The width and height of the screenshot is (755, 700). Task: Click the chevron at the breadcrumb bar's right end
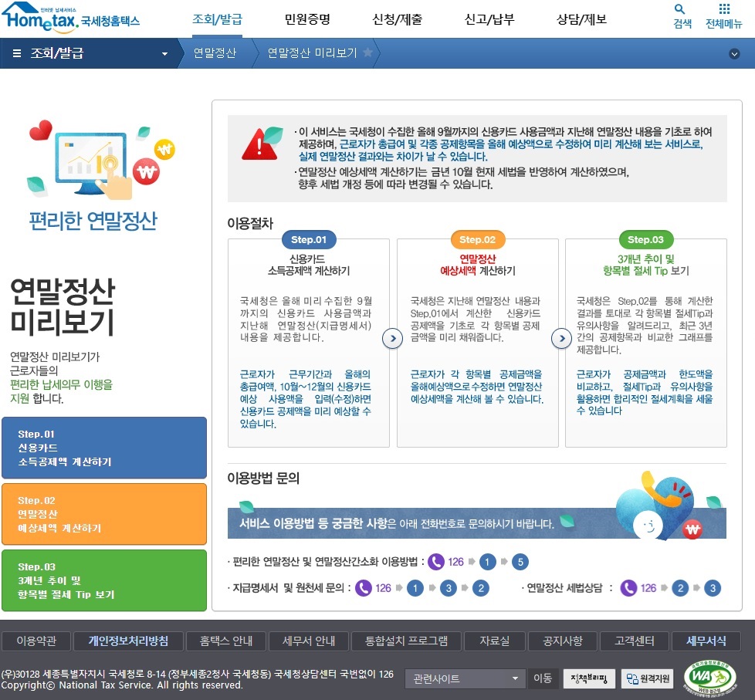click(x=733, y=55)
